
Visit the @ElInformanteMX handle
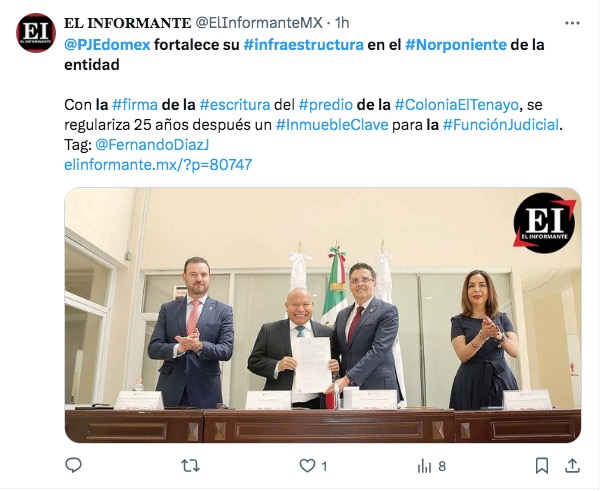(259, 23)
